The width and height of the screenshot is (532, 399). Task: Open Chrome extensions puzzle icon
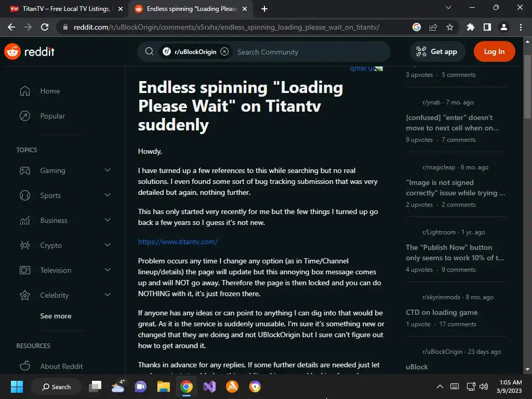tap(470, 27)
